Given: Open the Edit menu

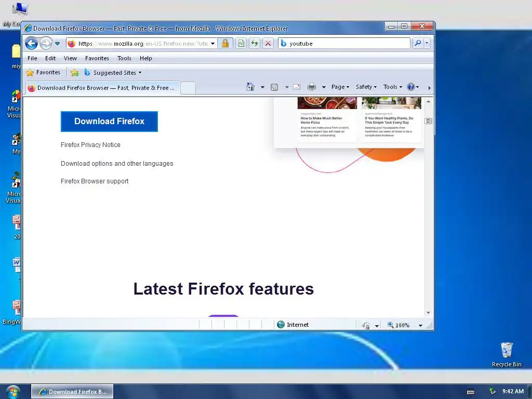Looking at the screenshot, I should 50,58.
